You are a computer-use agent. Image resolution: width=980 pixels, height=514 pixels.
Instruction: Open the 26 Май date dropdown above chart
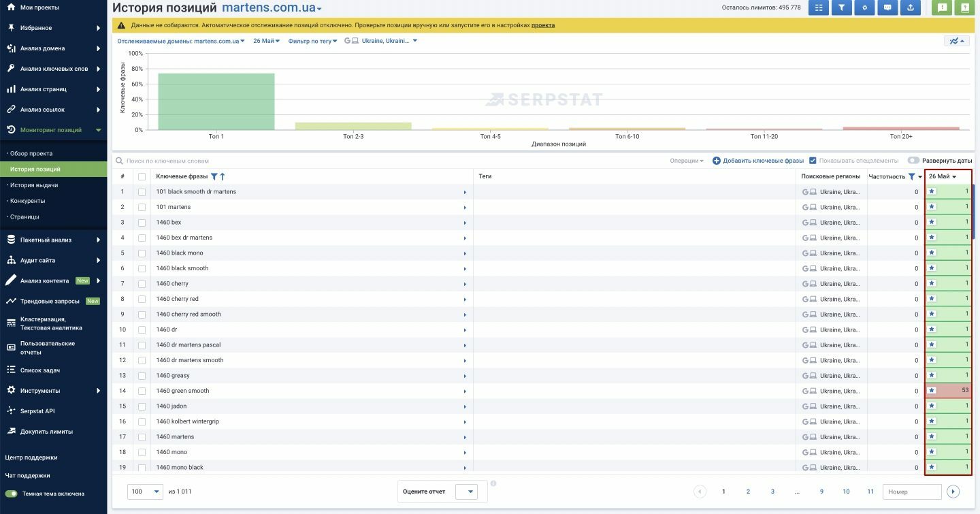point(267,41)
